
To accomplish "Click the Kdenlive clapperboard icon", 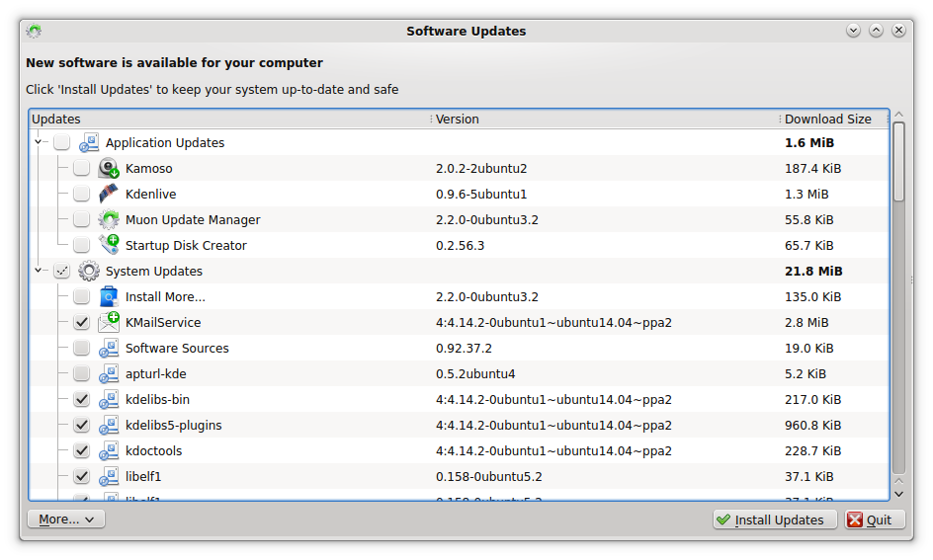I will tap(109, 194).
